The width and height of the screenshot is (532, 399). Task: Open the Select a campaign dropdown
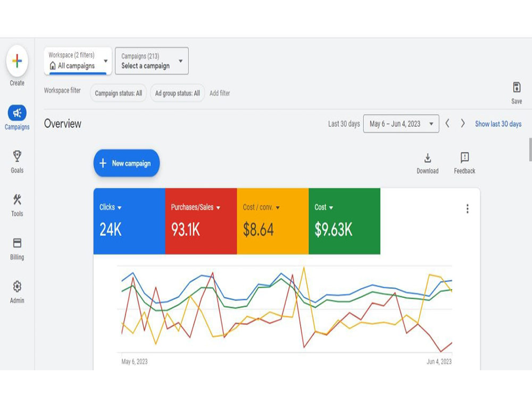click(x=152, y=61)
